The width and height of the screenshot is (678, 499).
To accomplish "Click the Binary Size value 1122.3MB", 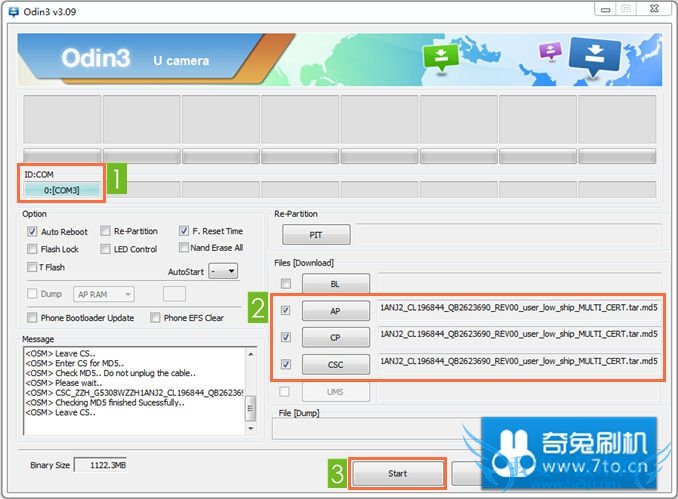I will [x=101, y=465].
